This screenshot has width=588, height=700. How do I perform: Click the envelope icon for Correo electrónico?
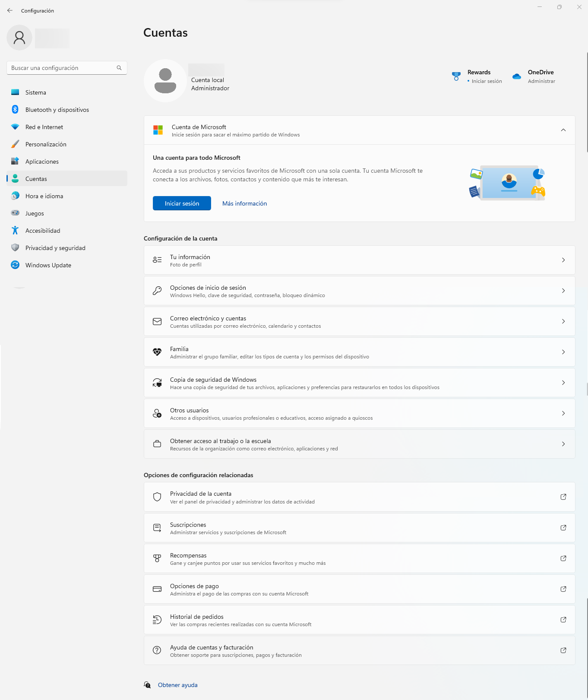click(157, 321)
